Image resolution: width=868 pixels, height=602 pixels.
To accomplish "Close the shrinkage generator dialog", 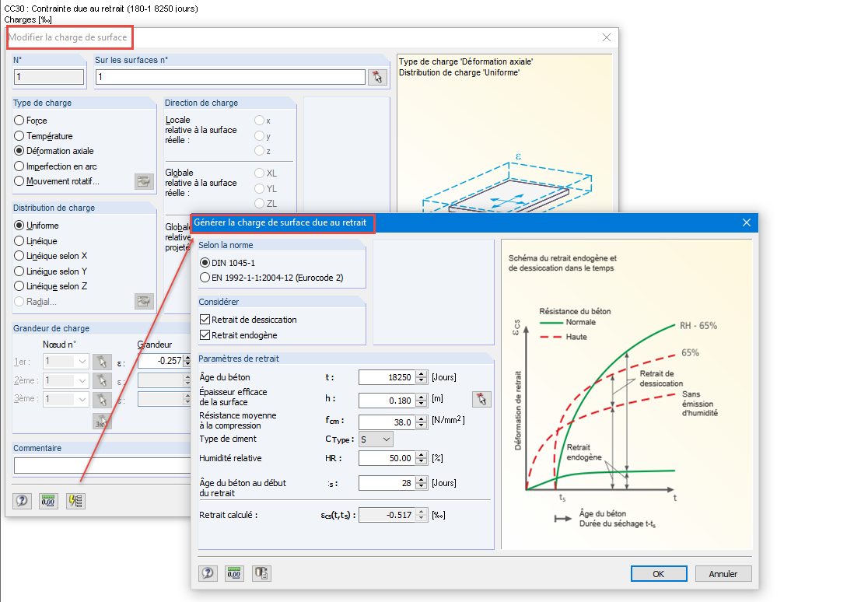I will tap(747, 222).
